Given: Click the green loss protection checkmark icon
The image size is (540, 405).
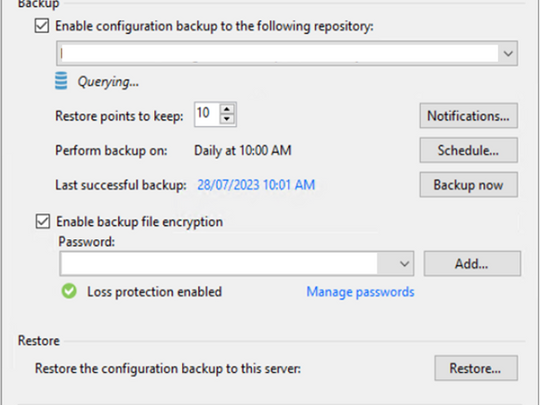Looking at the screenshot, I should (x=69, y=291).
